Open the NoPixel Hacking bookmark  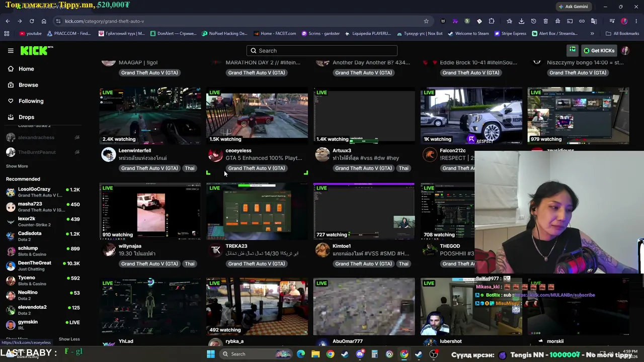(224, 34)
